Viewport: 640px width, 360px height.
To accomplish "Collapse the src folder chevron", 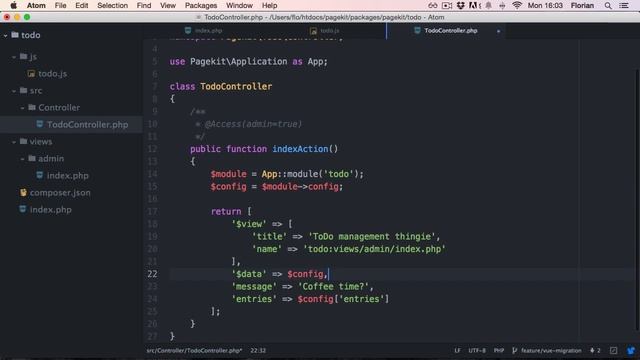I will click(x=14, y=91).
